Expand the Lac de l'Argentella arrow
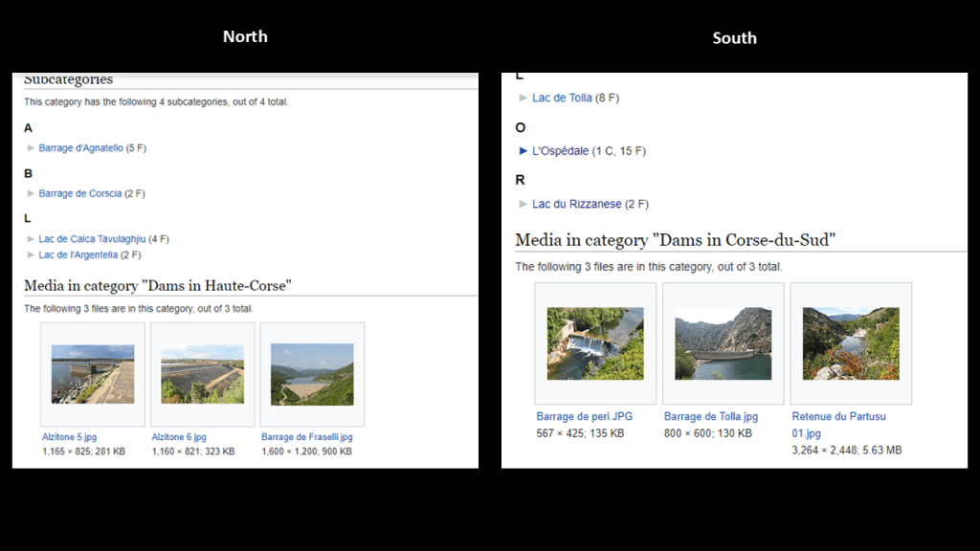Screen dimensions: 980x551 click(31, 255)
